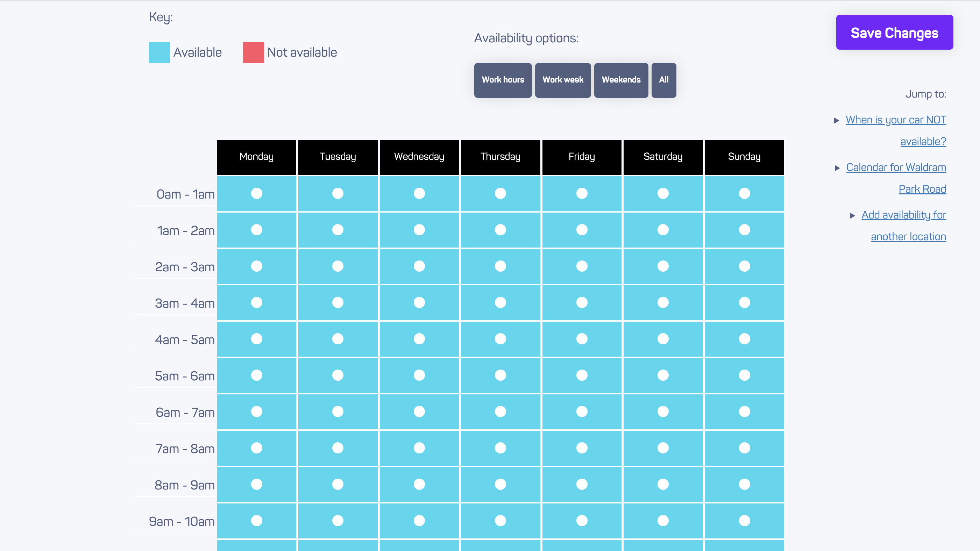The width and height of the screenshot is (980, 551).
Task: Toggle Sunday 9am - 10am availability cell
Action: (744, 521)
